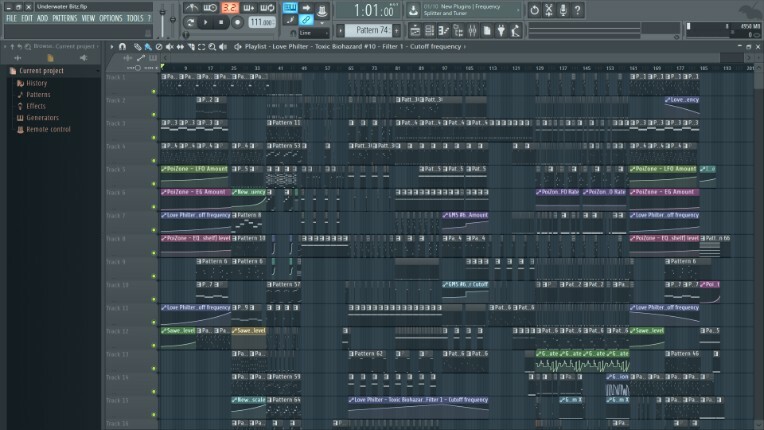Open the EDIT menu
The image size is (764, 430).
[27, 19]
